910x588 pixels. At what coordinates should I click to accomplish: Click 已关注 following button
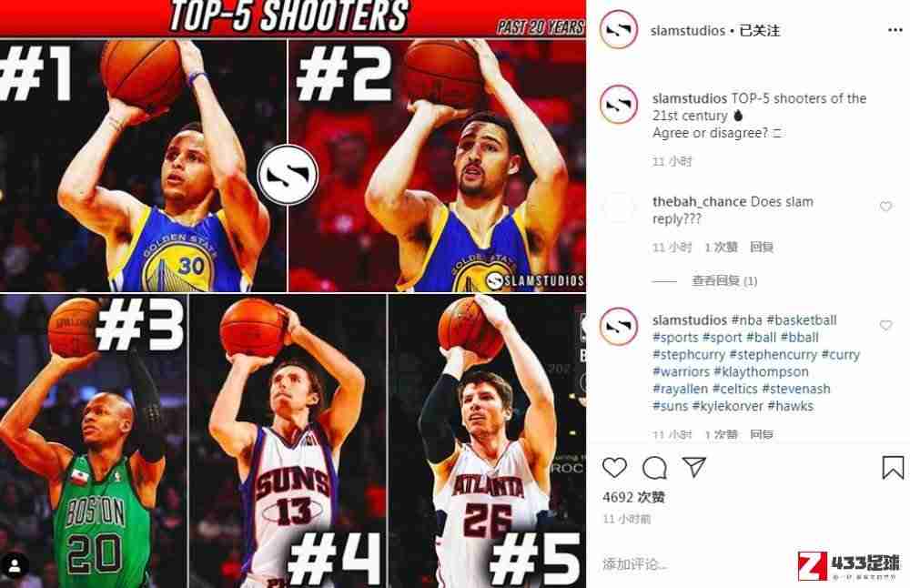tap(759, 30)
